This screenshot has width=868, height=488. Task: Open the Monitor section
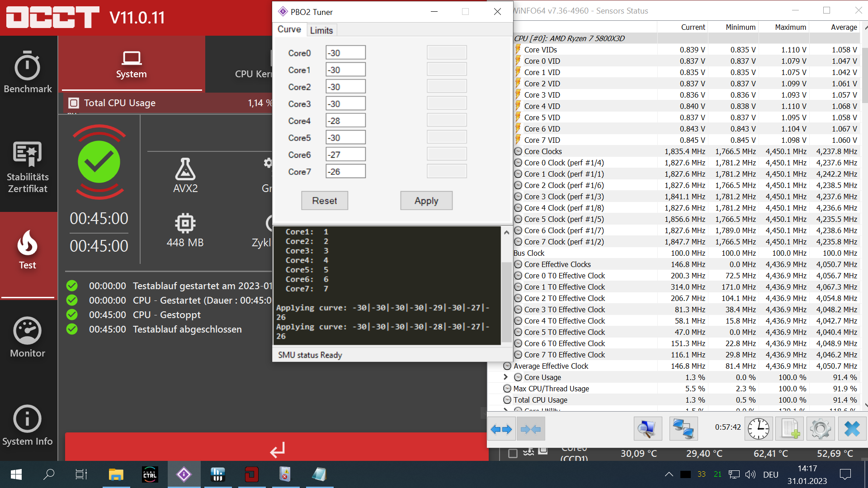pos(28,338)
